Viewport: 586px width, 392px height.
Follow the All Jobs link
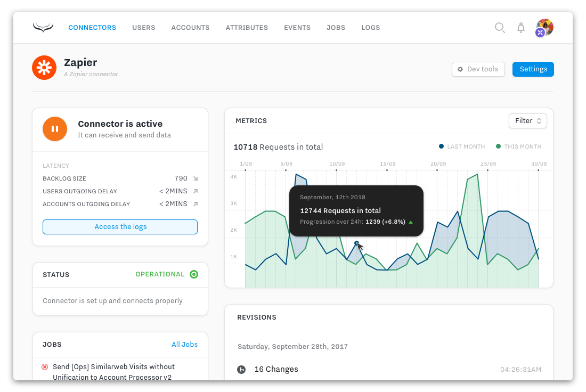185,345
